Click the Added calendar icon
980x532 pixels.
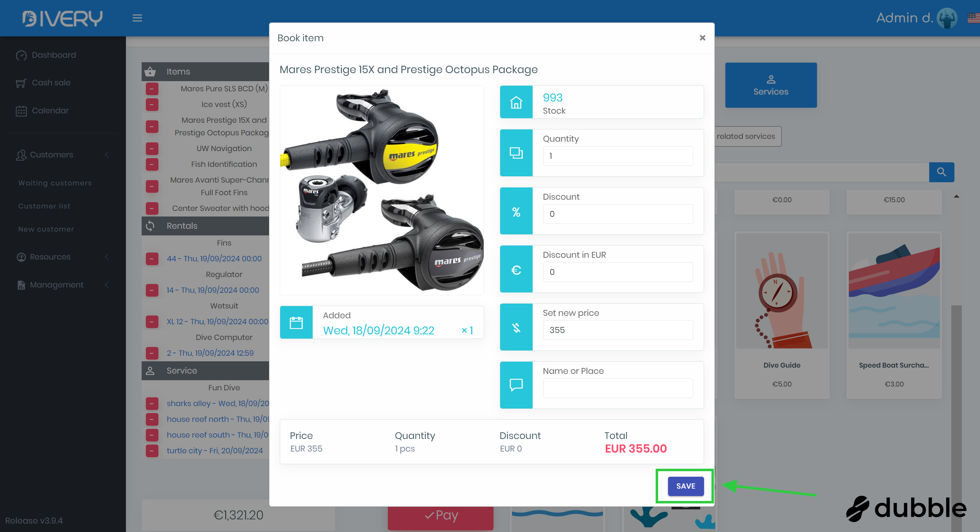tap(296, 322)
